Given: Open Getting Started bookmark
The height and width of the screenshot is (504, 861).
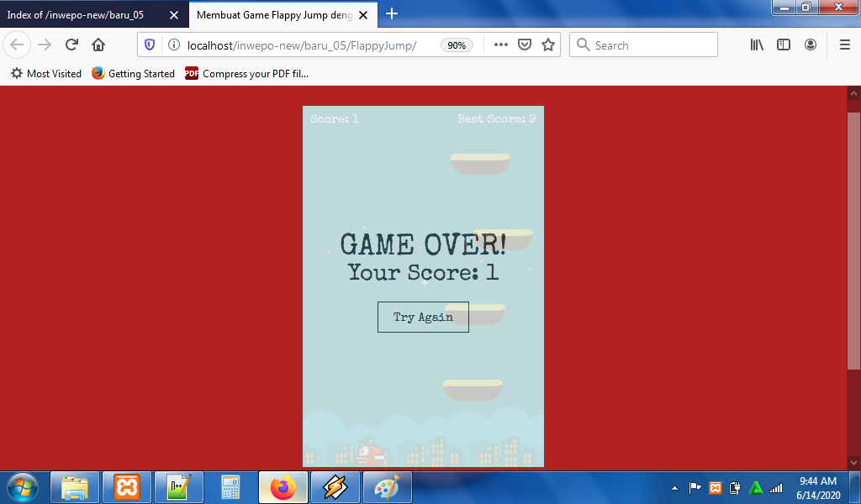Looking at the screenshot, I should [x=134, y=74].
